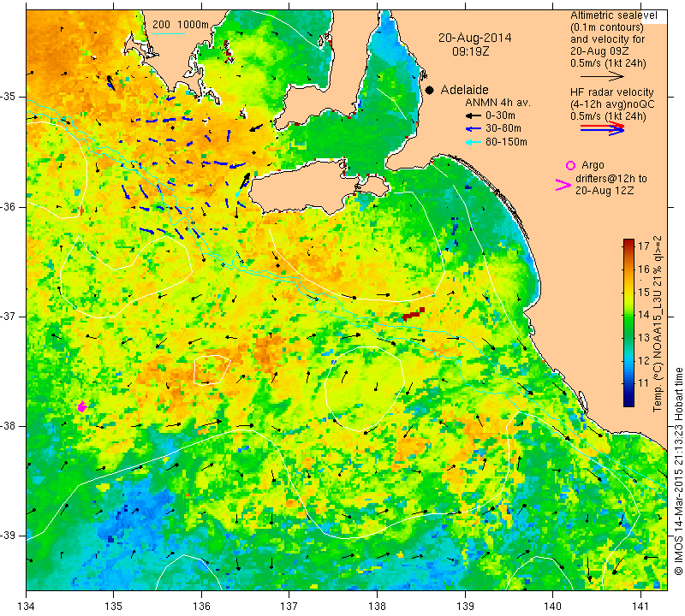Click the dark red patch near 37°S 138.4°E
This screenshot has width=685, height=616.
click(414, 314)
